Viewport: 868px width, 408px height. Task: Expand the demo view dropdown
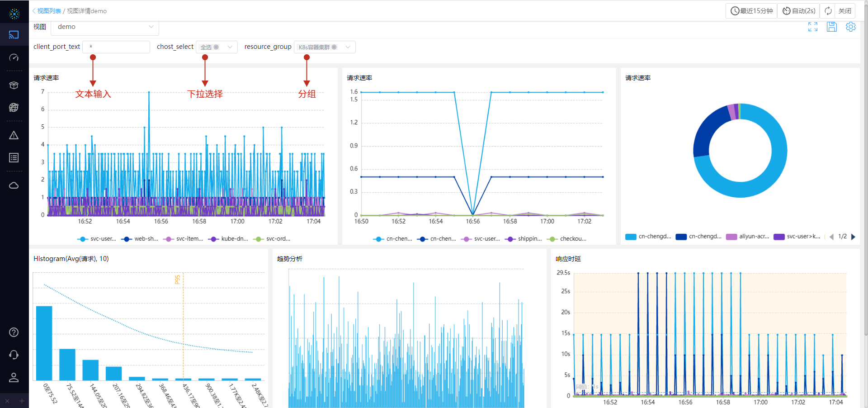click(x=105, y=27)
